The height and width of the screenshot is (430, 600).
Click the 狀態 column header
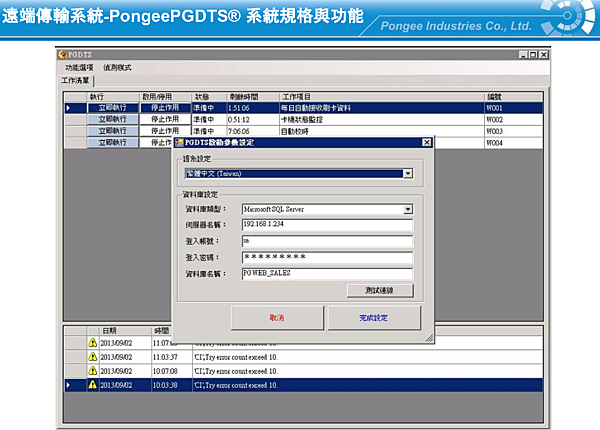click(x=209, y=96)
